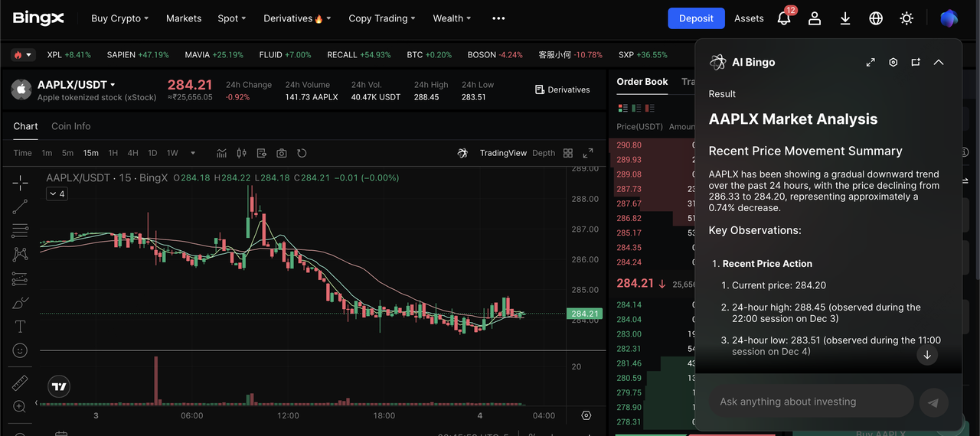Select the 1H timeframe
Image resolution: width=980 pixels, height=436 pixels.
(113, 153)
